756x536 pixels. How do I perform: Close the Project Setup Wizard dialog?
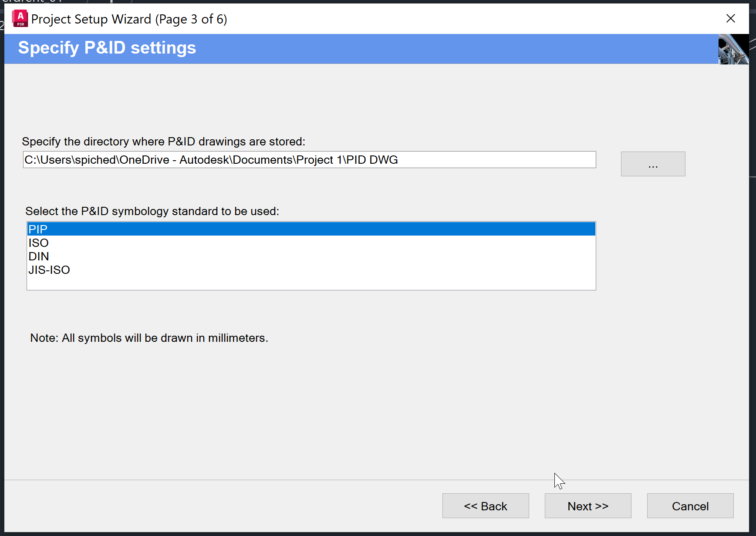click(730, 18)
